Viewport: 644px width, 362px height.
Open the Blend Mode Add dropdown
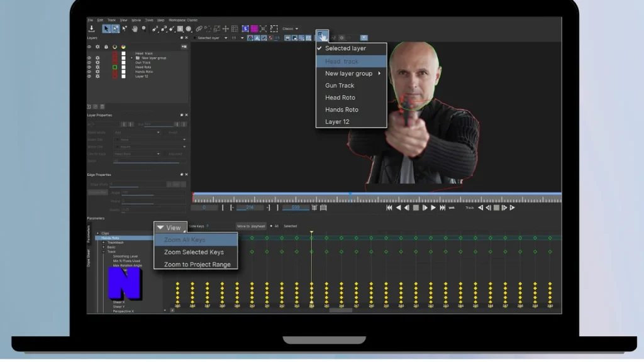(137, 133)
